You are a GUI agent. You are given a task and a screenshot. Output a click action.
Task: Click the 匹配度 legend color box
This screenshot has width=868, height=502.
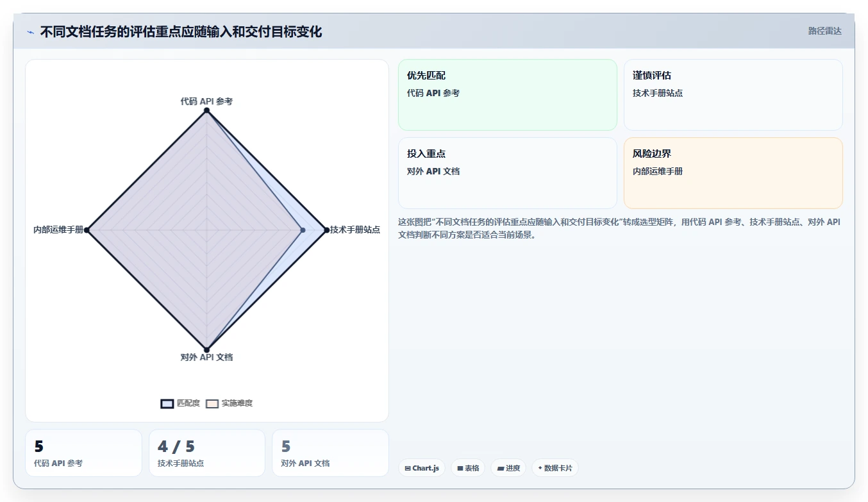pyautogui.click(x=167, y=403)
